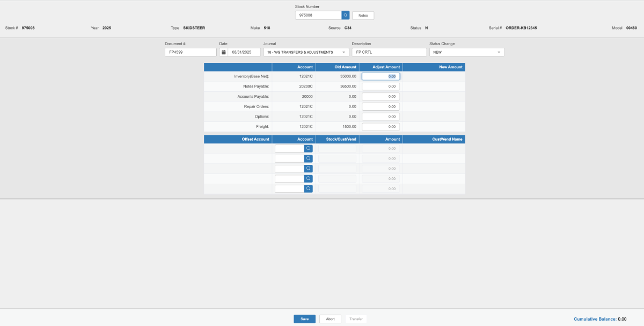The height and width of the screenshot is (326, 644).
Task: Click the Notes button
Action: (x=363, y=16)
